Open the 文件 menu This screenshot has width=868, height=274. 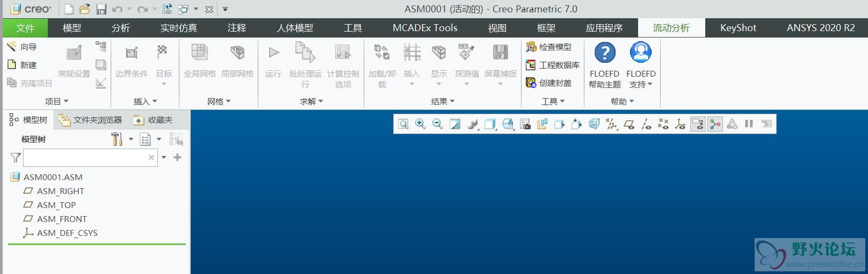tap(25, 28)
